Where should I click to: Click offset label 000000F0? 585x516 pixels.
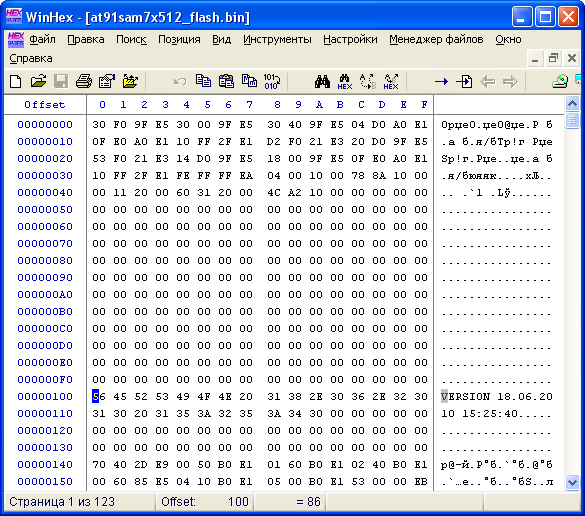point(45,379)
